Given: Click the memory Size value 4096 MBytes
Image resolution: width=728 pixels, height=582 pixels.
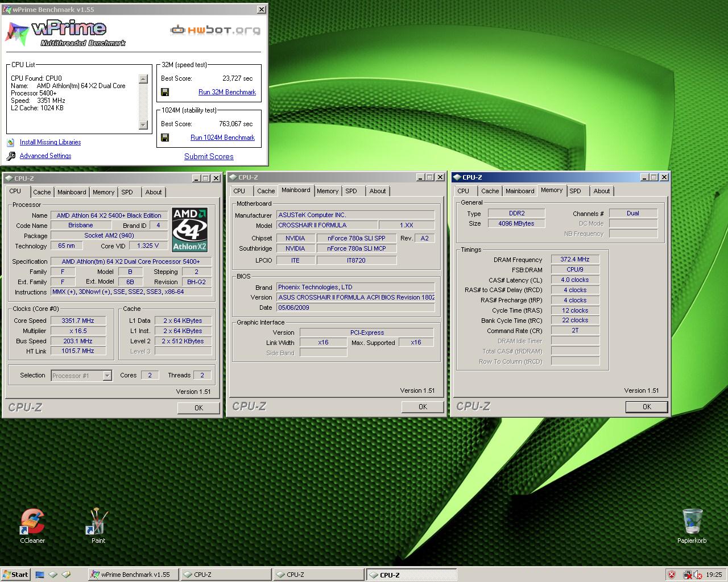Looking at the screenshot, I should [516, 224].
